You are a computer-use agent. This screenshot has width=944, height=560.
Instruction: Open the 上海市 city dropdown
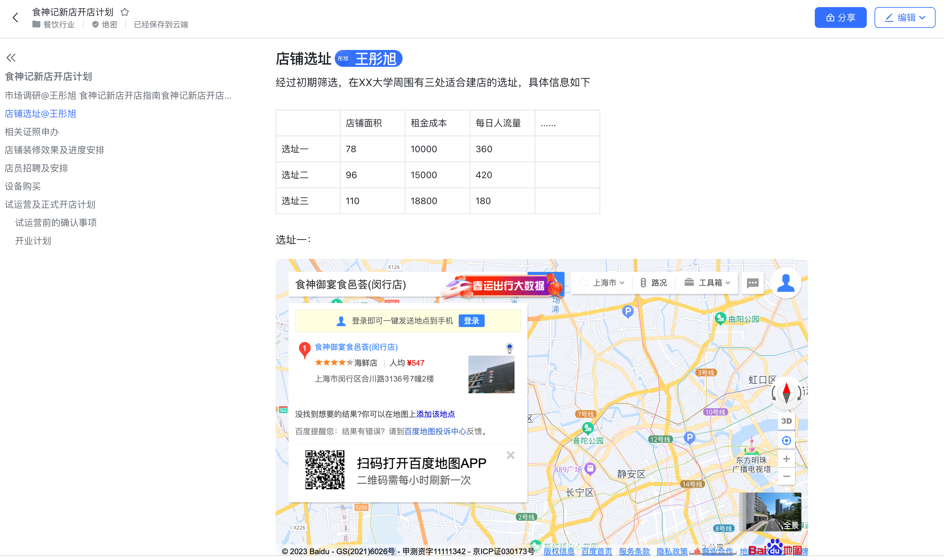pos(603,283)
